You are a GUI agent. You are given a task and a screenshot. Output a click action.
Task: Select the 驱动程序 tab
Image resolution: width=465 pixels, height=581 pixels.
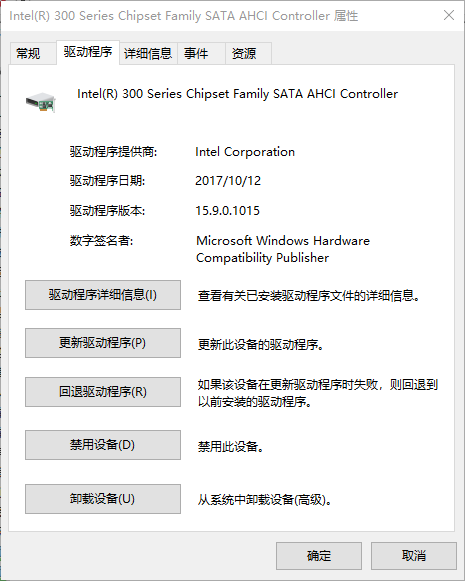[88, 52]
